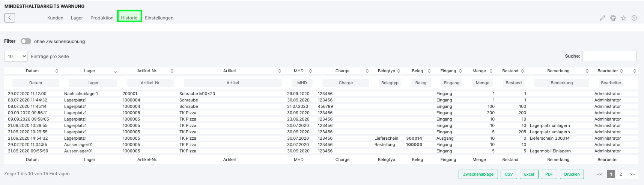Open help via question mark icon

click(x=634, y=18)
